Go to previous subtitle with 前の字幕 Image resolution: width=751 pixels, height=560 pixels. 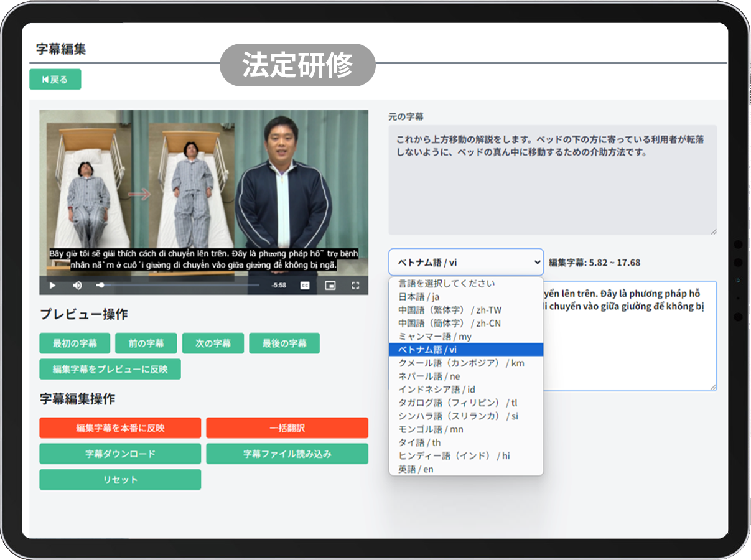point(146,343)
